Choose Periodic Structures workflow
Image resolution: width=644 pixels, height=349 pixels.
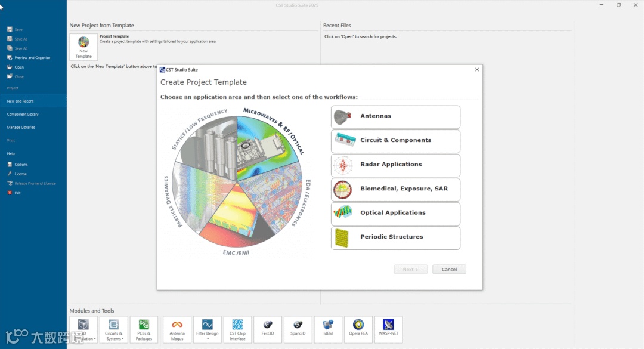(x=395, y=238)
